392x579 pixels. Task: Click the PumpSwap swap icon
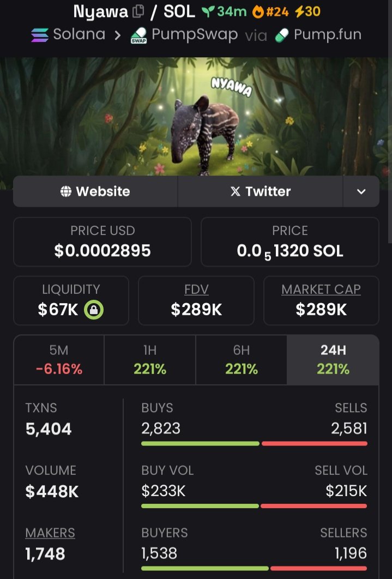[x=139, y=36]
